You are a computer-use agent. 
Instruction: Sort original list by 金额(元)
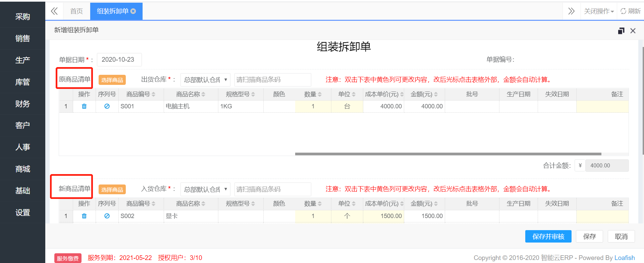436,95
